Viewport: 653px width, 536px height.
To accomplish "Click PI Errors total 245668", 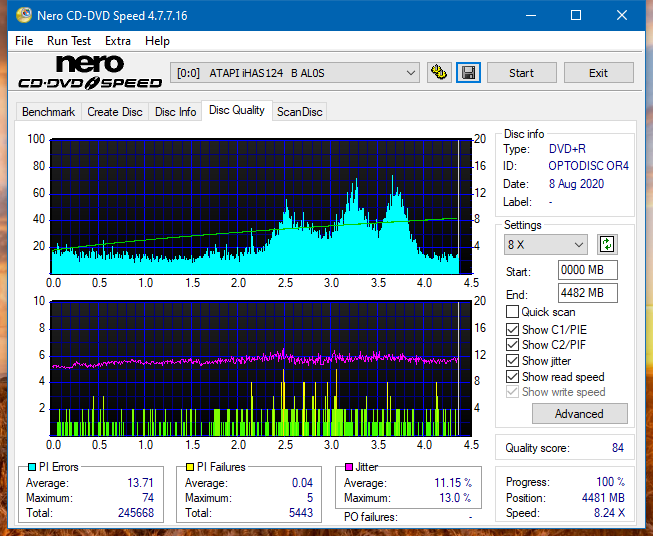I will click(x=136, y=512).
